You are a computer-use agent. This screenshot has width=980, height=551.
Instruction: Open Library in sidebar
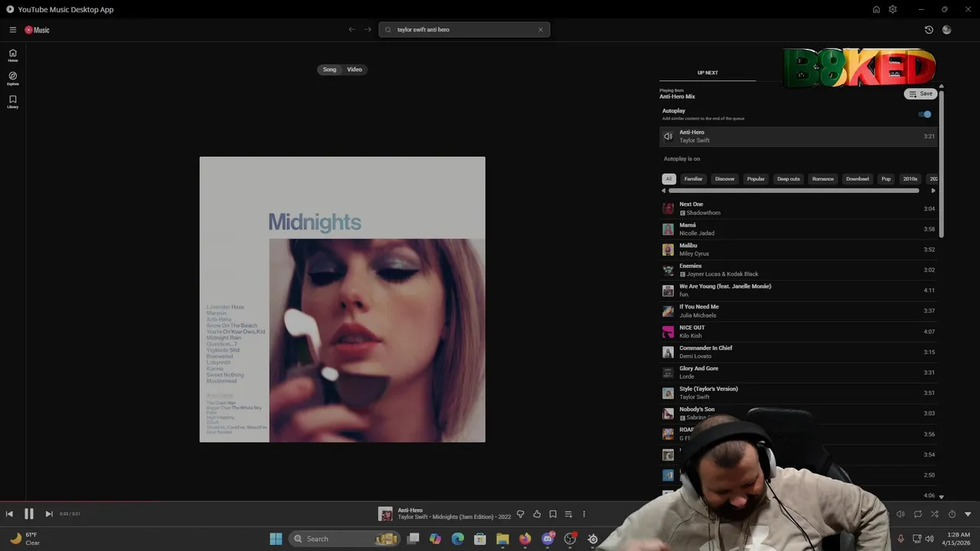pos(13,101)
